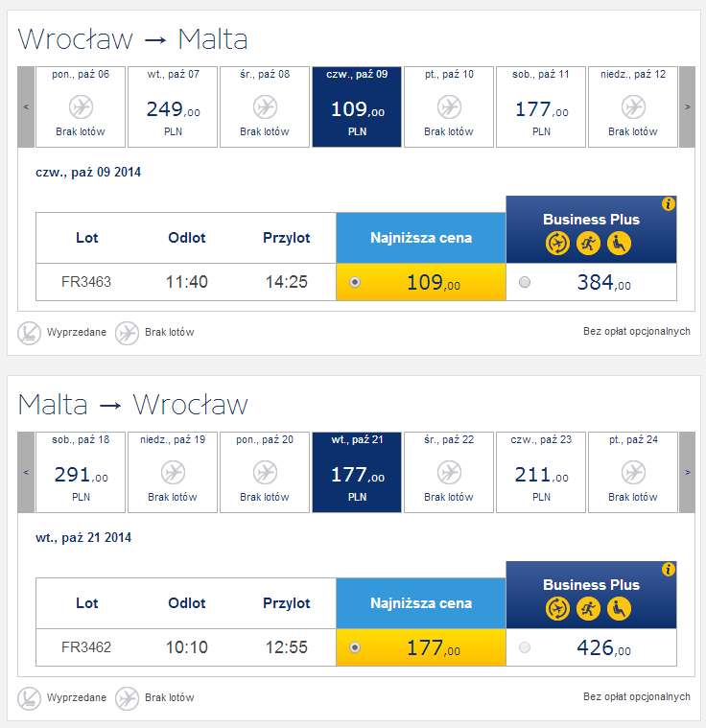This screenshot has width=706, height=728.
Task: Click info icon on outbound Business Plus
Action: [x=668, y=203]
